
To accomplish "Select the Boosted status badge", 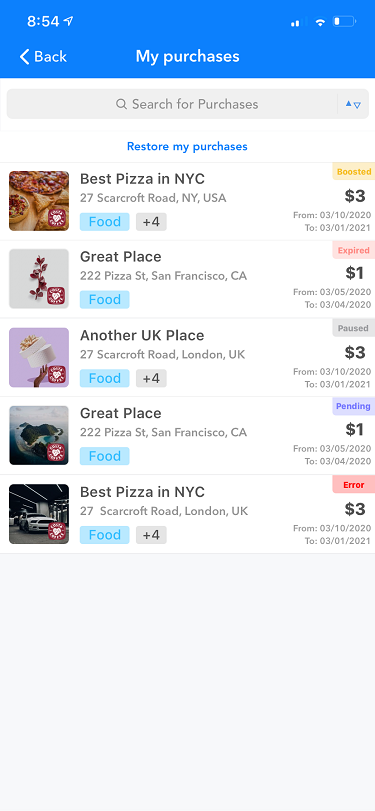I will tap(354, 172).
